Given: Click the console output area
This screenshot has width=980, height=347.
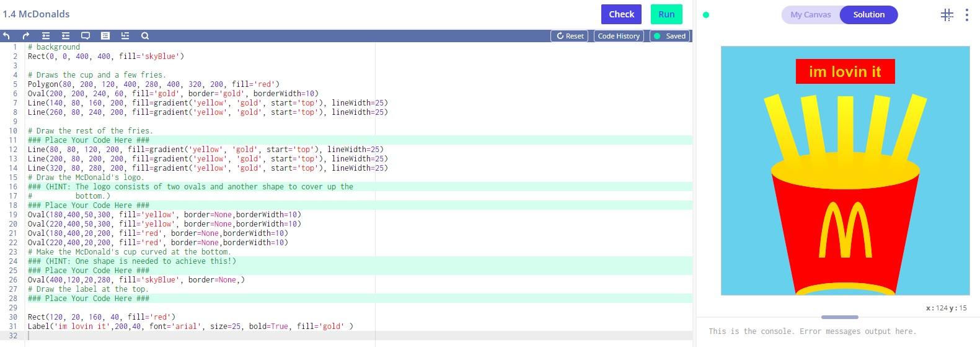Looking at the screenshot, I should (838, 331).
